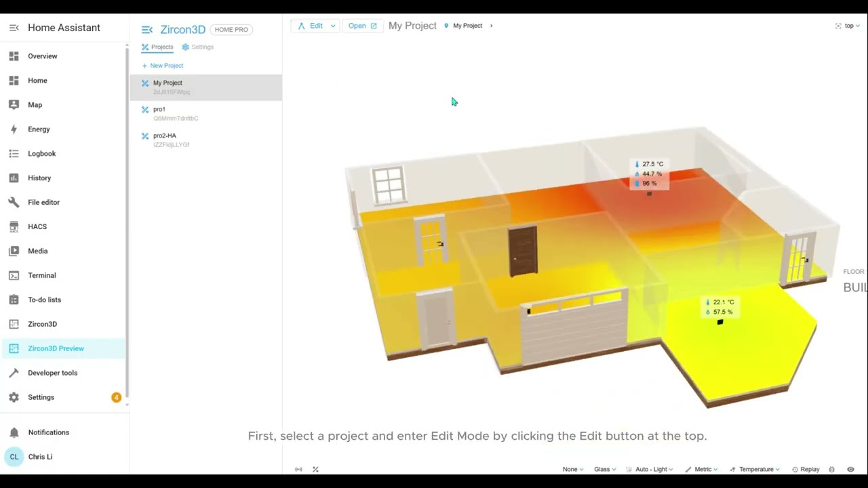Click the tools icon next to the signal icon
Viewport: 868px width, 488px height.
click(x=315, y=469)
